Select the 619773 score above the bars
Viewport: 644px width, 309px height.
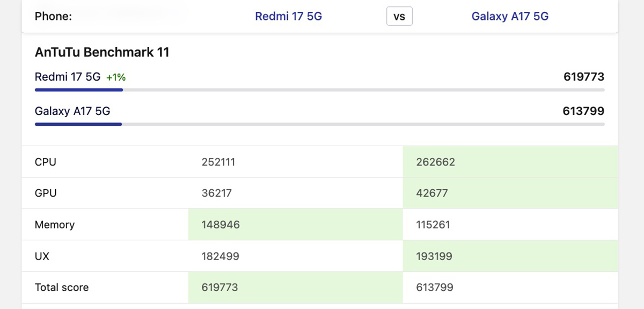(584, 77)
